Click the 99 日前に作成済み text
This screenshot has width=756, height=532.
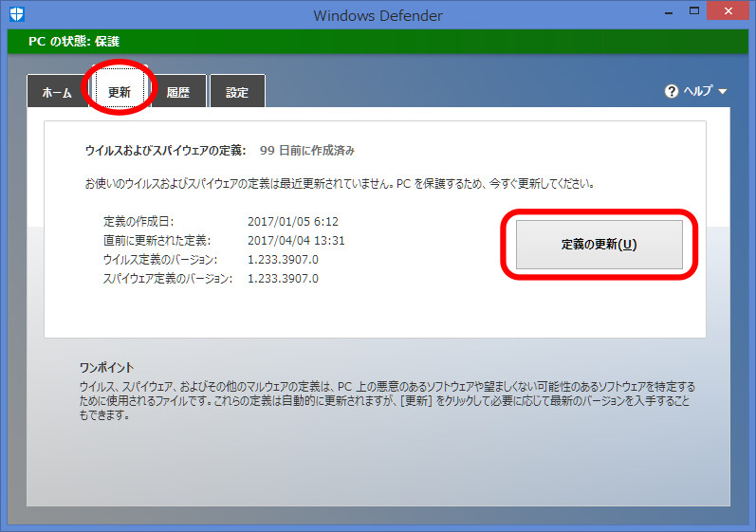(307, 151)
